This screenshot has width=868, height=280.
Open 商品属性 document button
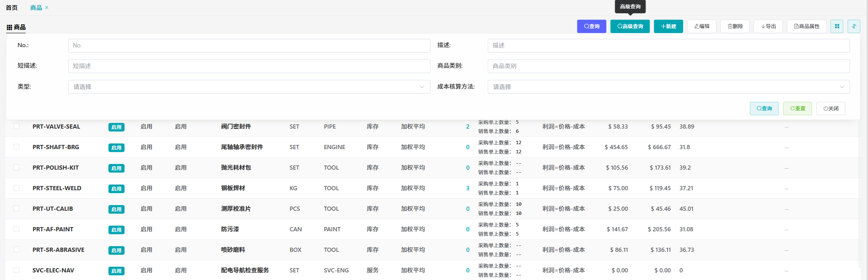(x=806, y=26)
